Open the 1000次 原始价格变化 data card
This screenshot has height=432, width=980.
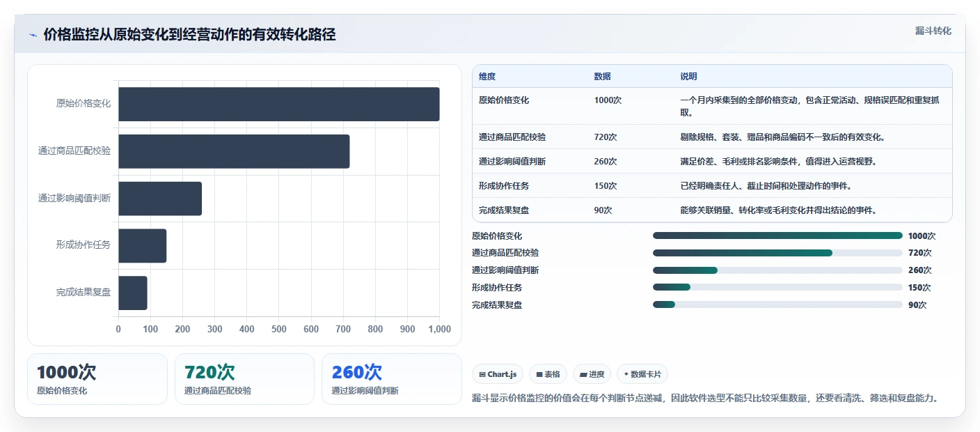click(x=97, y=379)
